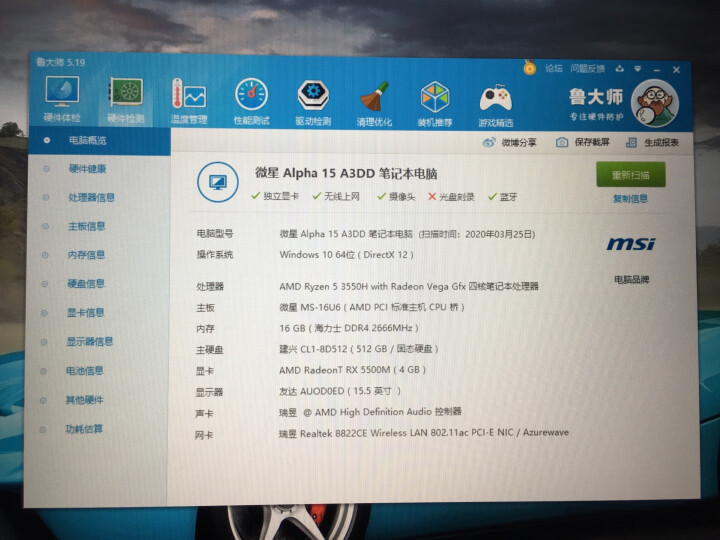
Task: Click the green 重新扫描 rescan button
Action: point(630,174)
